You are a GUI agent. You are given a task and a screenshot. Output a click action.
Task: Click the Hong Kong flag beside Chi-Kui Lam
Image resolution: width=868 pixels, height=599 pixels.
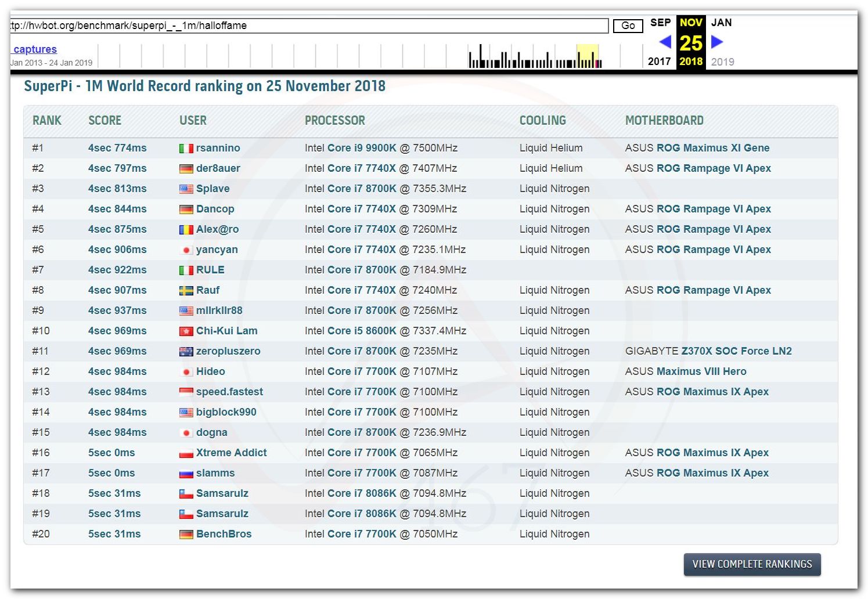[186, 331]
